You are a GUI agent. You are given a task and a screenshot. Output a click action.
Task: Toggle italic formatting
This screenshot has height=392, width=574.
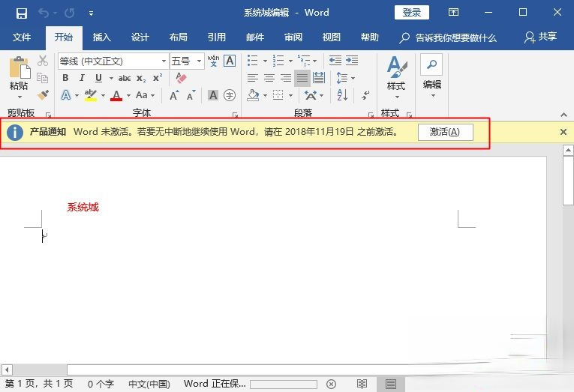(82, 78)
